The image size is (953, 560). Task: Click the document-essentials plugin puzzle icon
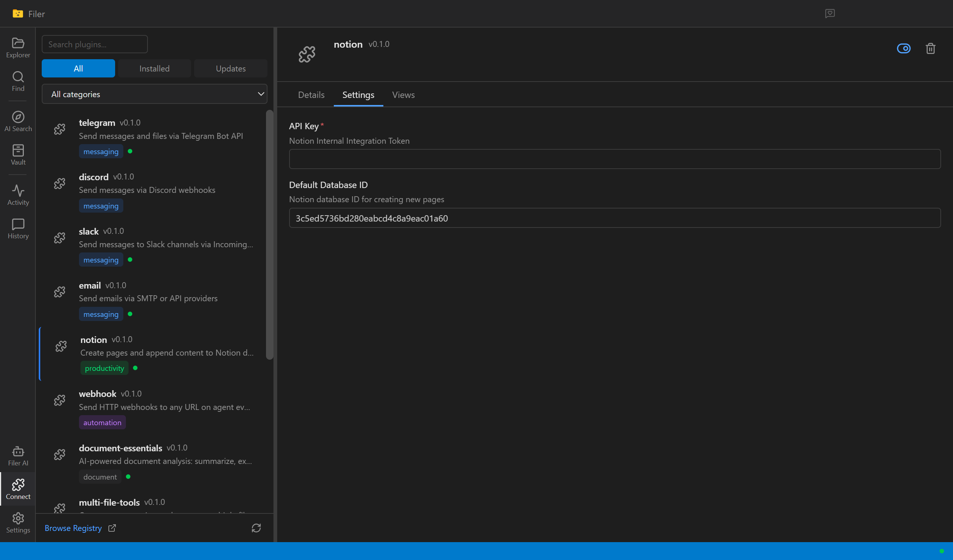pos(59,455)
